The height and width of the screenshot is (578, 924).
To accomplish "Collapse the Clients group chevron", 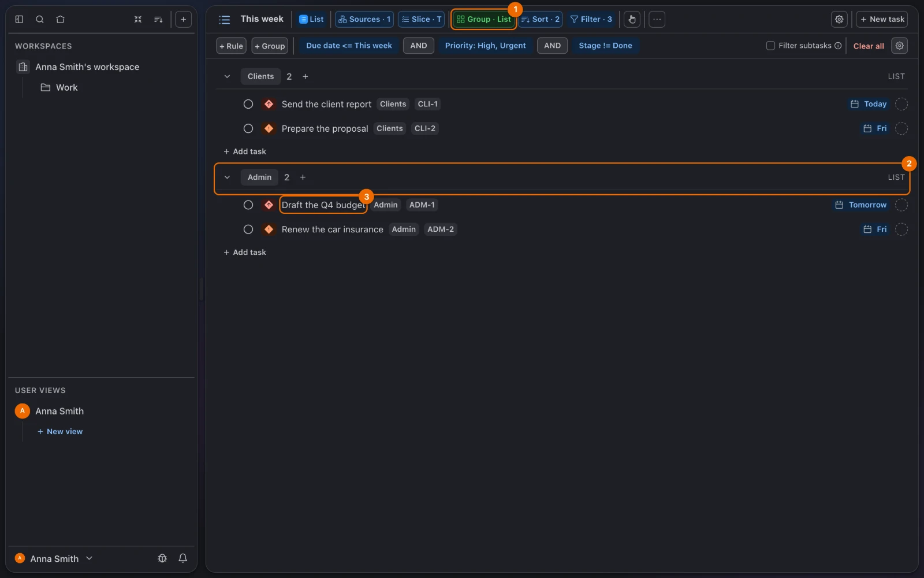I will tap(227, 76).
